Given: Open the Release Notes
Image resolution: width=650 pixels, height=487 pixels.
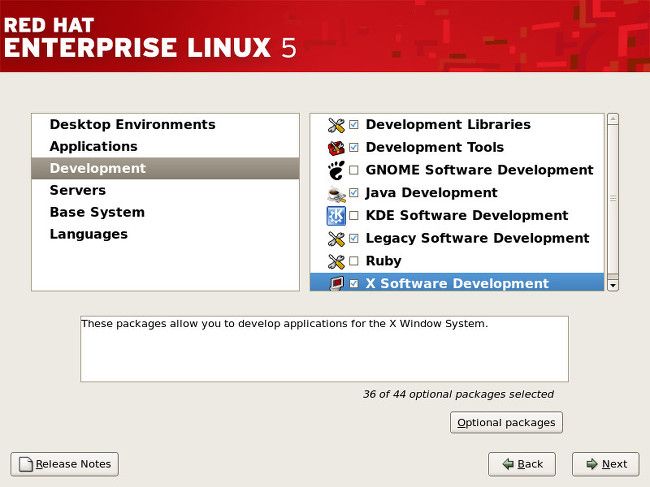Looking at the screenshot, I should (65, 464).
